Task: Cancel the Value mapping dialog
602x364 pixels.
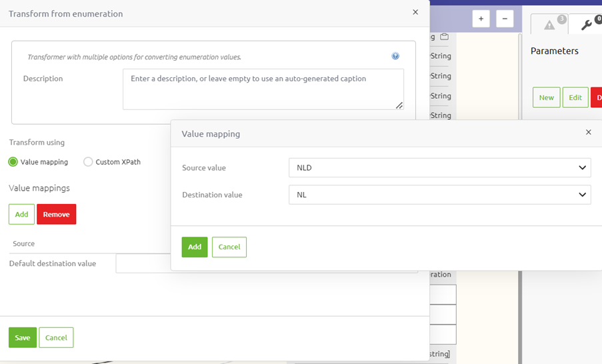Action: (229, 247)
